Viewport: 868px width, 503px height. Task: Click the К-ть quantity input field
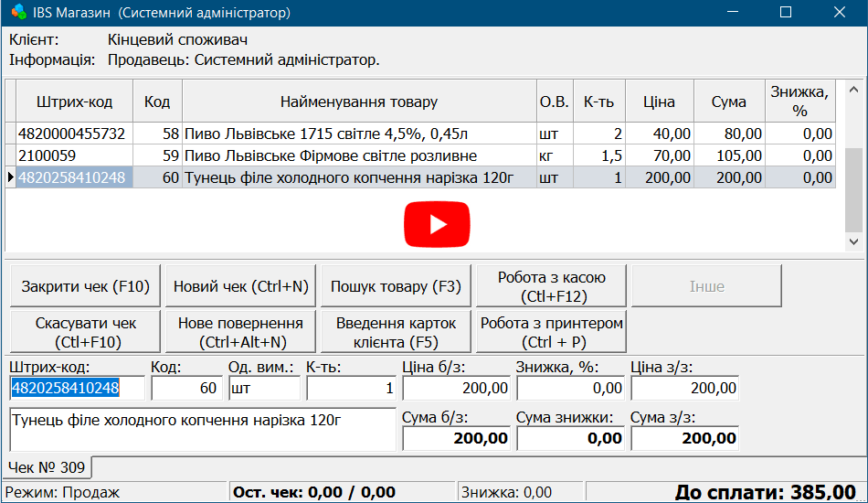(x=352, y=388)
